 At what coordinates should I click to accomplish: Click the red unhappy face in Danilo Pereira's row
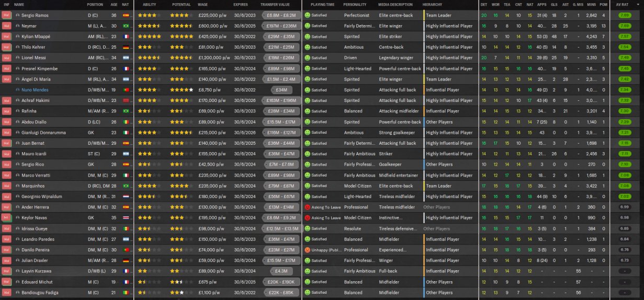307,250
